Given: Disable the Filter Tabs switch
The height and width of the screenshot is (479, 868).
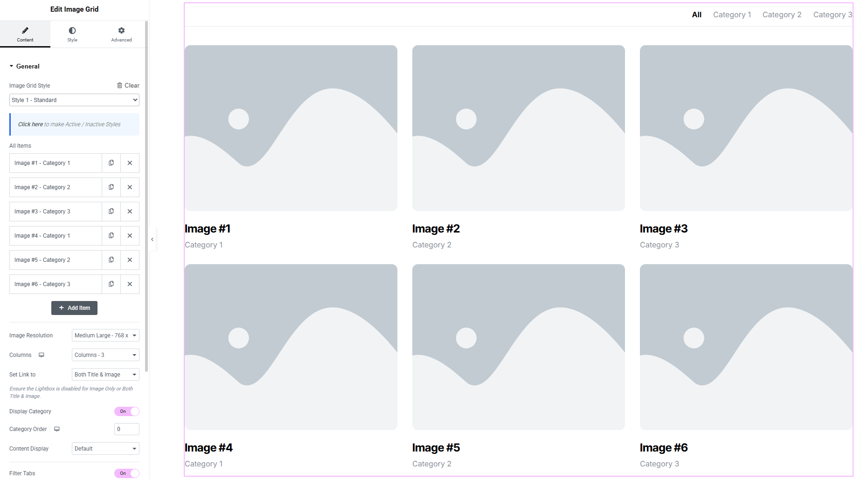Looking at the screenshot, I should click(126, 473).
